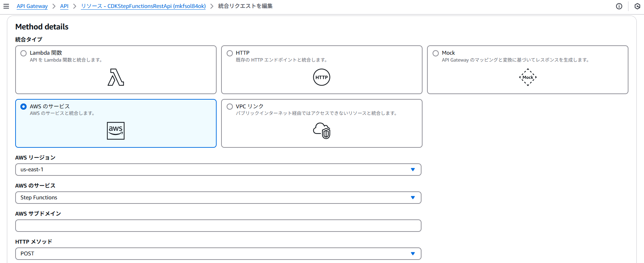Open the AWS のサービス Step Functions dropdown
644x263 pixels.
pyautogui.click(x=218, y=198)
